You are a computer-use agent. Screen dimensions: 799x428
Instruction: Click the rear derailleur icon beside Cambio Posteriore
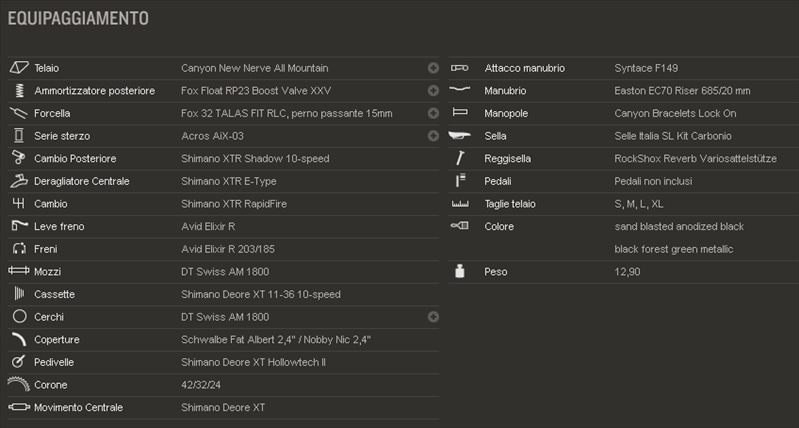click(x=18, y=158)
